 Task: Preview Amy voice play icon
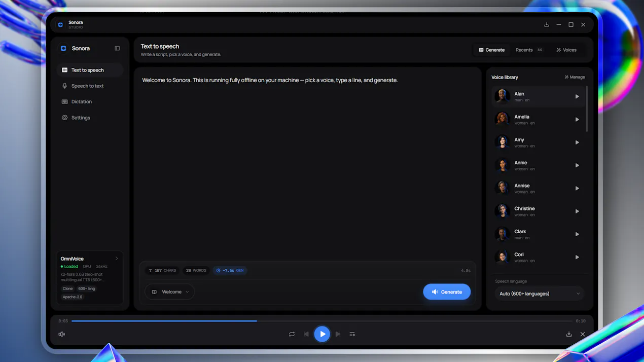click(577, 142)
